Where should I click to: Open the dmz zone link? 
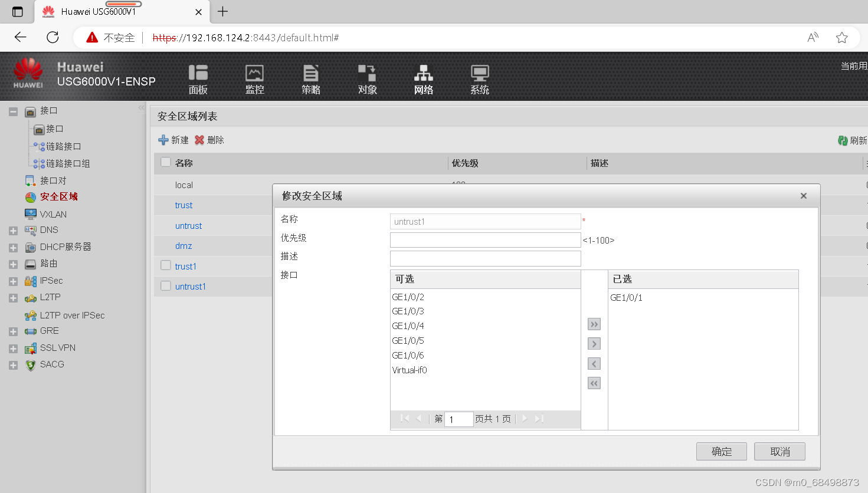point(183,245)
